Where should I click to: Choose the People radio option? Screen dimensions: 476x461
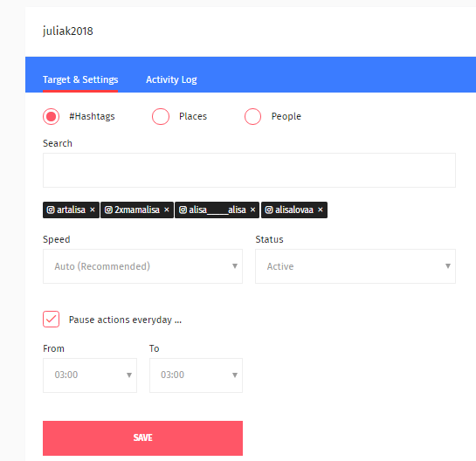(253, 116)
